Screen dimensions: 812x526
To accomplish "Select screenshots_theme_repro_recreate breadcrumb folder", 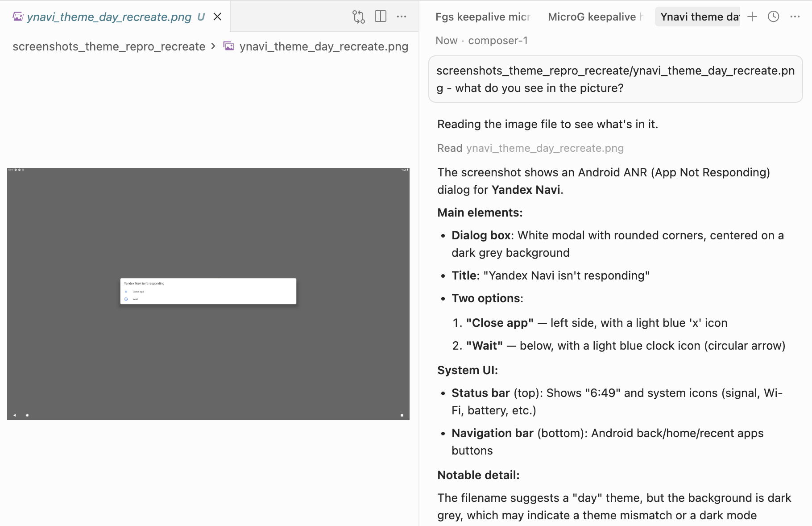I will pyautogui.click(x=109, y=46).
